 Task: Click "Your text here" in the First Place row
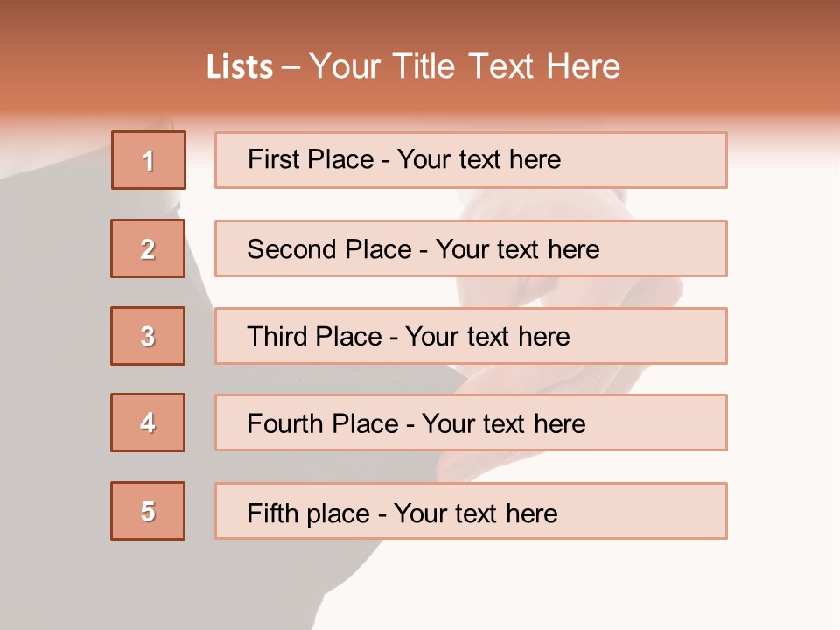[x=479, y=159]
